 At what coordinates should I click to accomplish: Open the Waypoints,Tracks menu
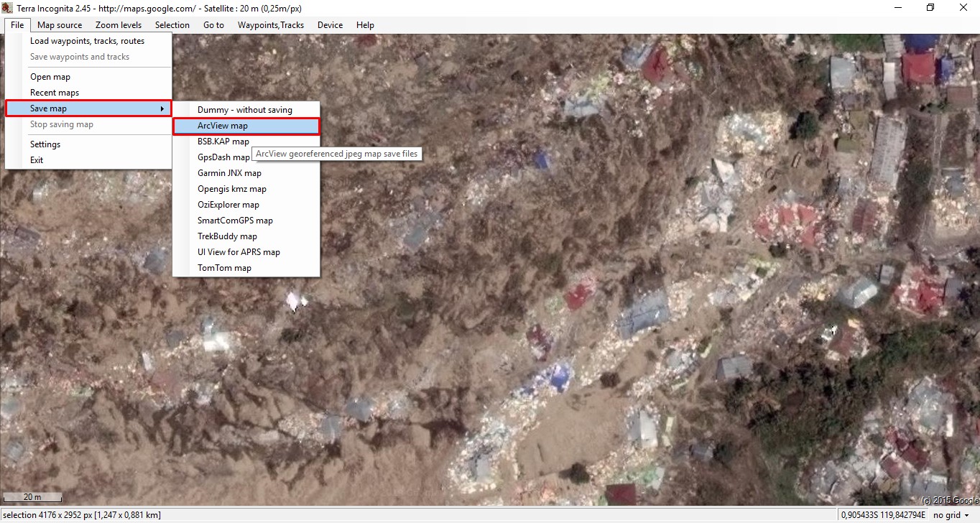(x=271, y=25)
